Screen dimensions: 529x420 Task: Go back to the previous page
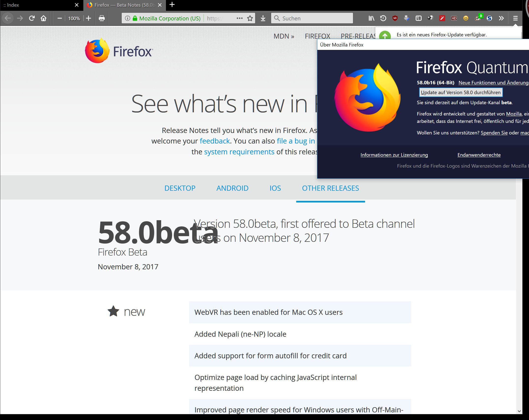[x=8, y=18]
